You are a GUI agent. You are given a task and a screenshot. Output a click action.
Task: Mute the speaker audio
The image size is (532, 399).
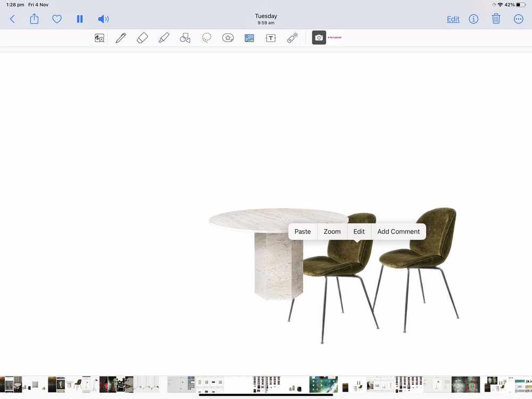(x=103, y=19)
